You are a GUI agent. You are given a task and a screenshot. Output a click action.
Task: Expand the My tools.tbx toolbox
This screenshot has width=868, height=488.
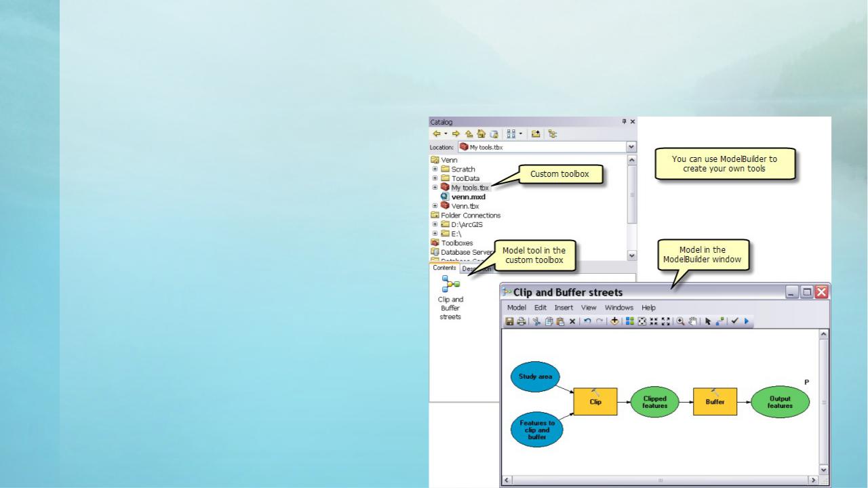[x=435, y=187]
